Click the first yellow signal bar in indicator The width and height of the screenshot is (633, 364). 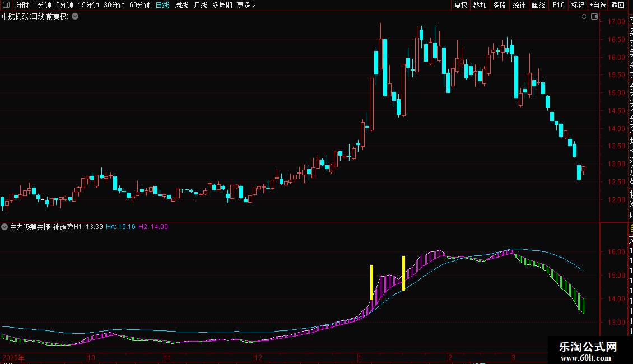click(372, 282)
